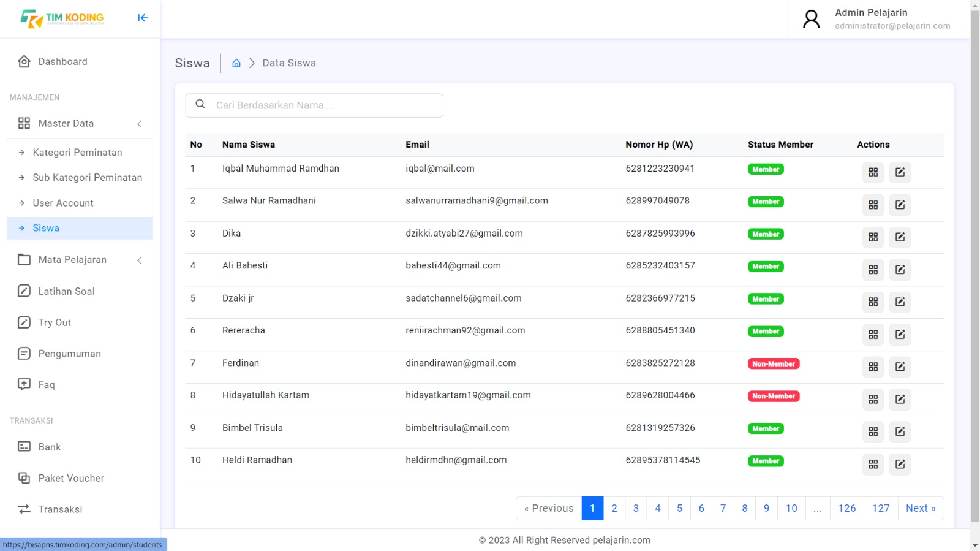
Task: Expand the Mata Pelajaran menu chevron
Action: pos(140,260)
